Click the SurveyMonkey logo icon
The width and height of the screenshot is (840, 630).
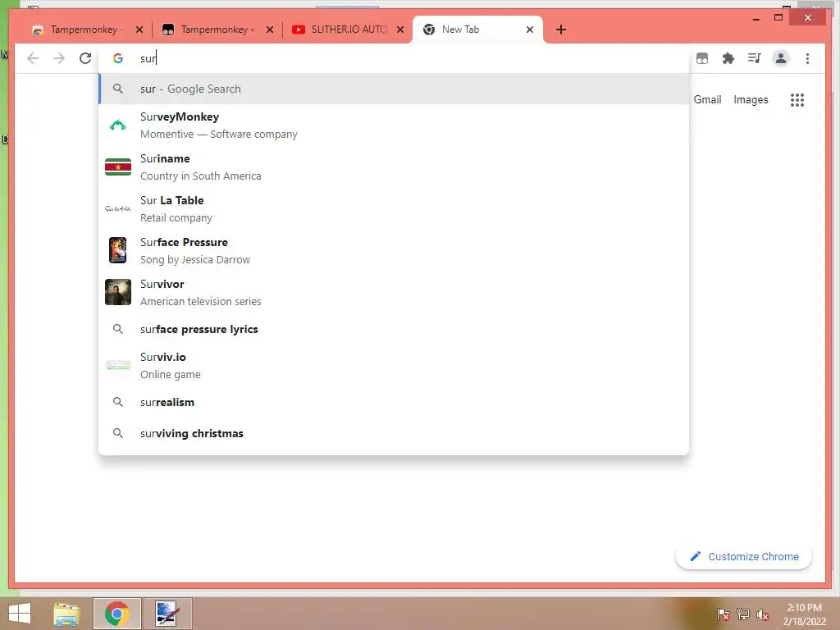118,126
